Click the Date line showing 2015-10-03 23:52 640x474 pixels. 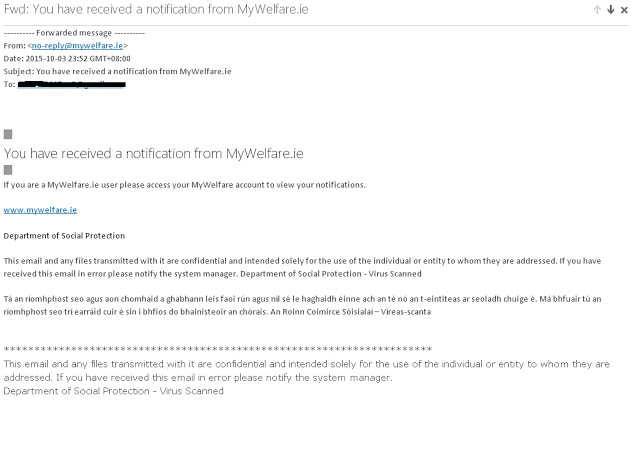(69, 58)
